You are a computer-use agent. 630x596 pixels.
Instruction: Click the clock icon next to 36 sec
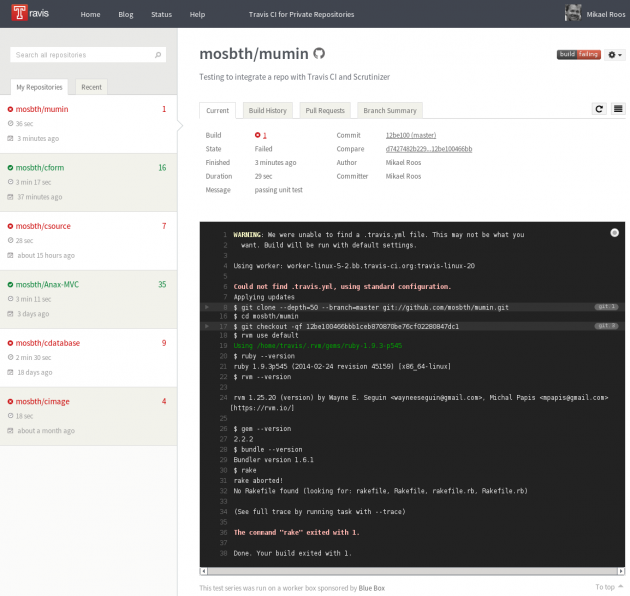tap(10, 123)
